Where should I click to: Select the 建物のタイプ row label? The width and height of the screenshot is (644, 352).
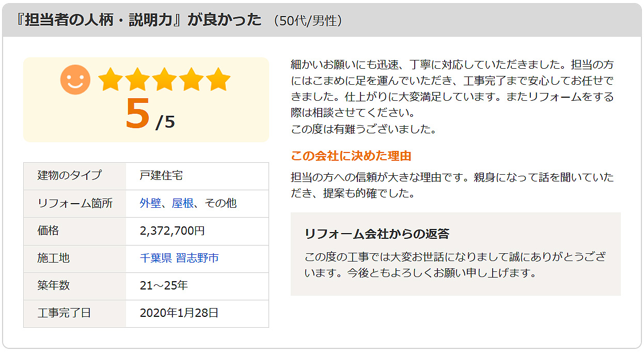pyautogui.click(x=70, y=175)
